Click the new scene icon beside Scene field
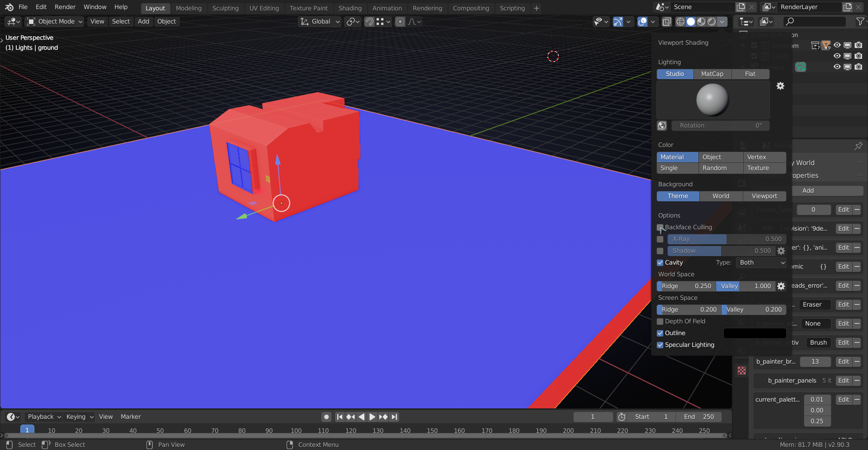 click(x=741, y=7)
